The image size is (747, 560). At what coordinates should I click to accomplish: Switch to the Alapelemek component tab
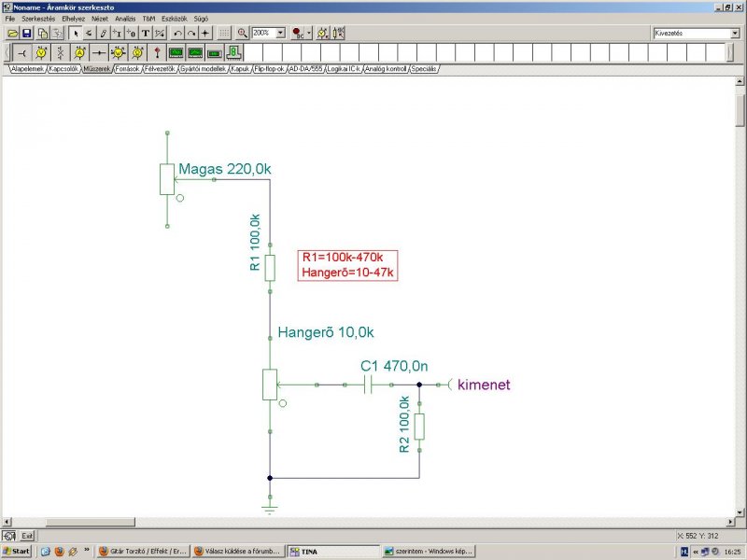[28, 69]
